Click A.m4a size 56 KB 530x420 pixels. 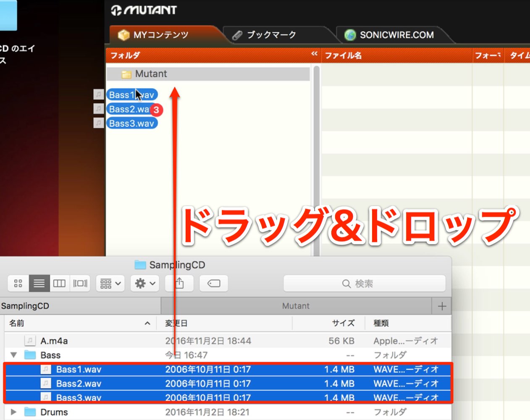pos(341,341)
